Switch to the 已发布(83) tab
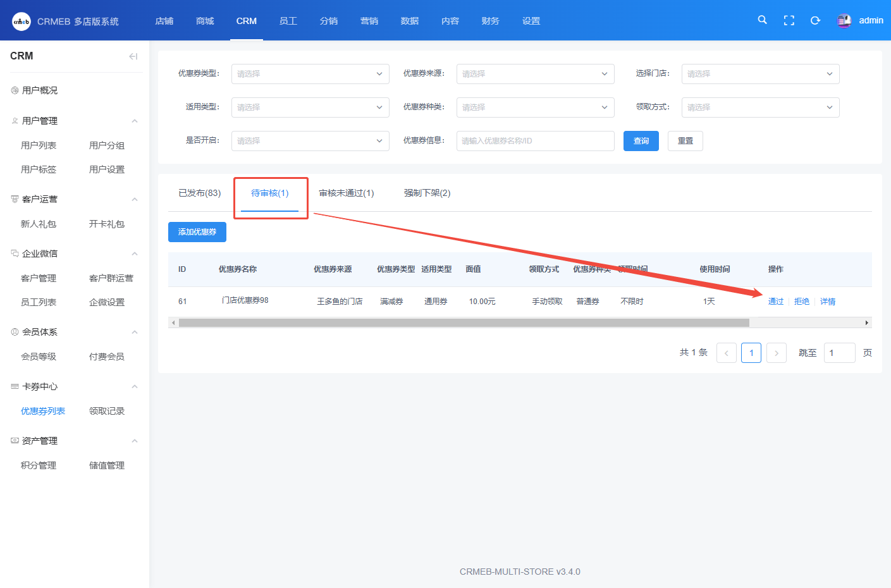 (199, 193)
